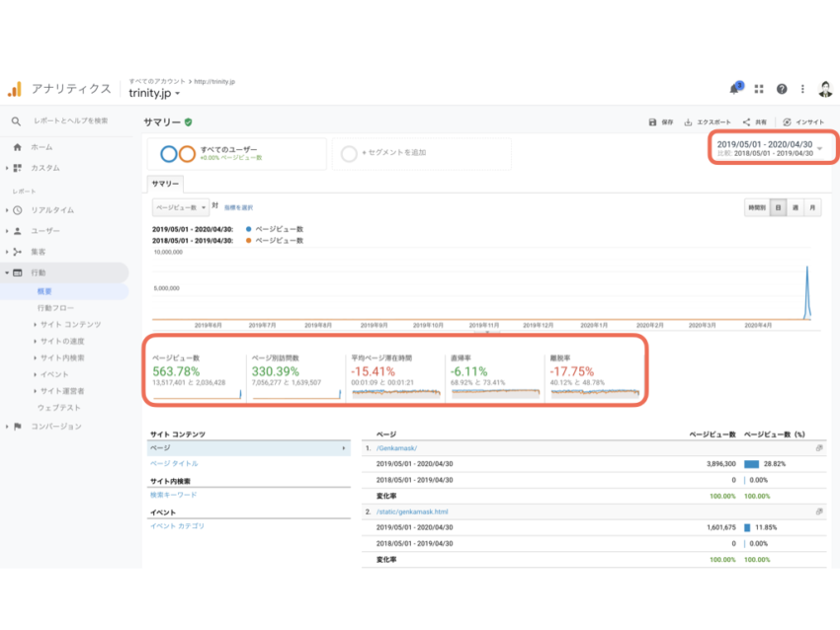Switch chart granularity to 月
This screenshot has width=840, height=630.
point(812,208)
